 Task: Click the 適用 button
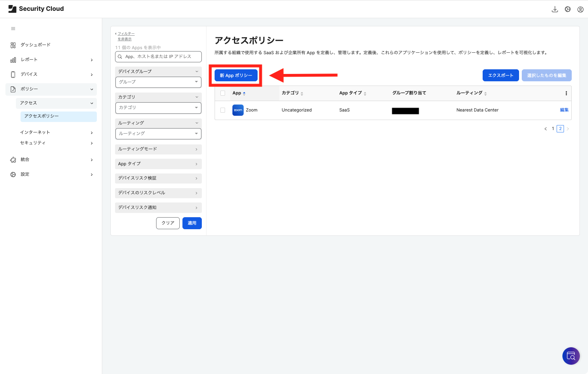192,223
